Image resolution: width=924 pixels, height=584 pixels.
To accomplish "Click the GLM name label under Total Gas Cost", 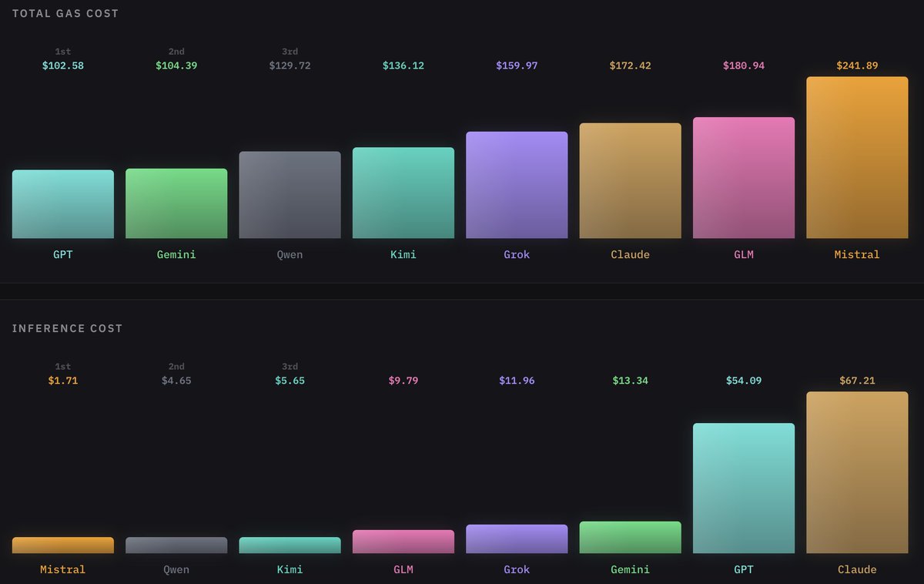I will tap(744, 254).
